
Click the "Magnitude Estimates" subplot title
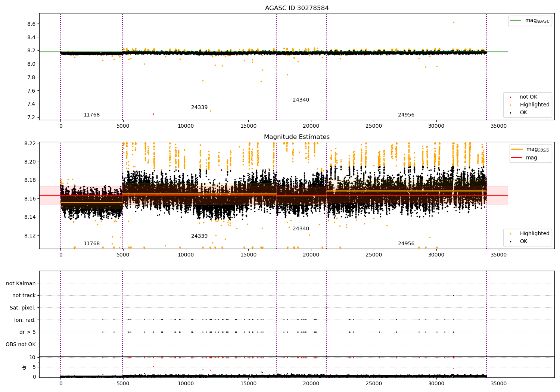[x=297, y=137]
